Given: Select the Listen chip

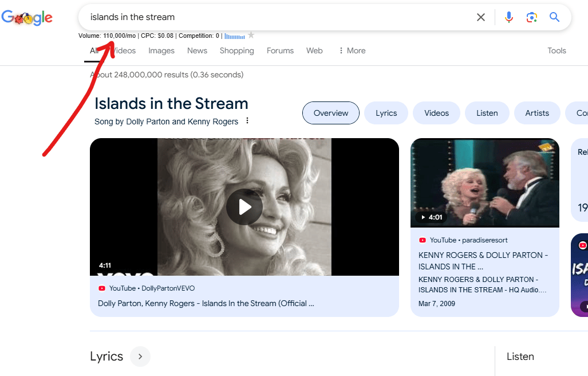Looking at the screenshot, I should [487, 113].
